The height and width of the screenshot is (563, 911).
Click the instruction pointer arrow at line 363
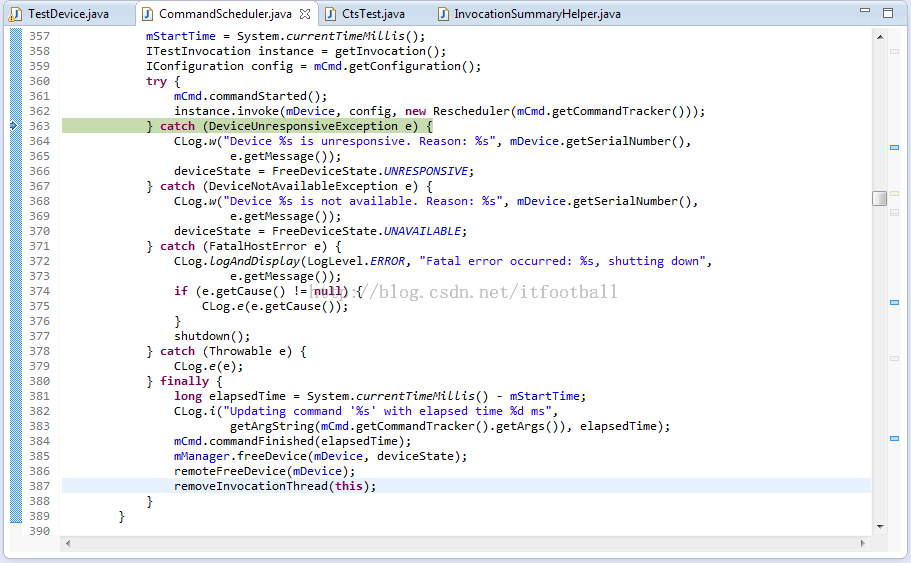(x=15, y=125)
